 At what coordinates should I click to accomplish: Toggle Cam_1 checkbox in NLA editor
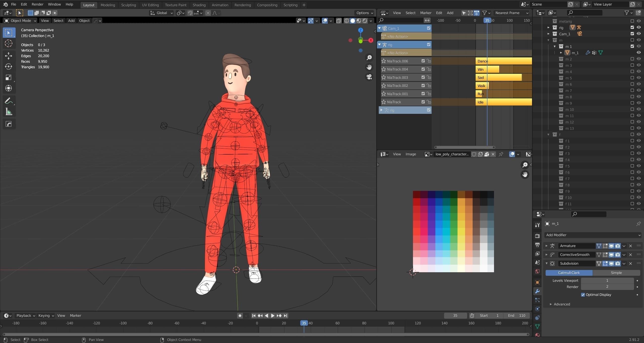click(429, 28)
